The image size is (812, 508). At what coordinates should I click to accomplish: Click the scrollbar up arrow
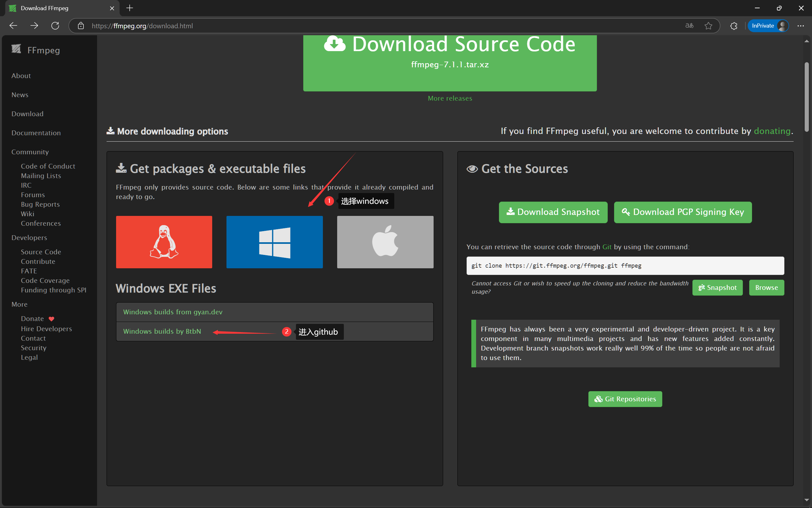click(807, 41)
